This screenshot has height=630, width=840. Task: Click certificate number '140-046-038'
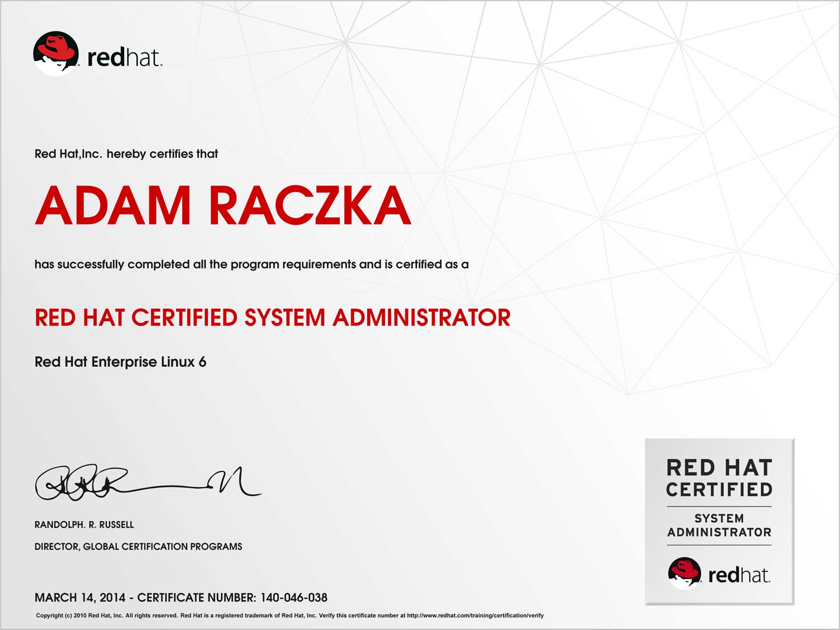(x=294, y=598)
